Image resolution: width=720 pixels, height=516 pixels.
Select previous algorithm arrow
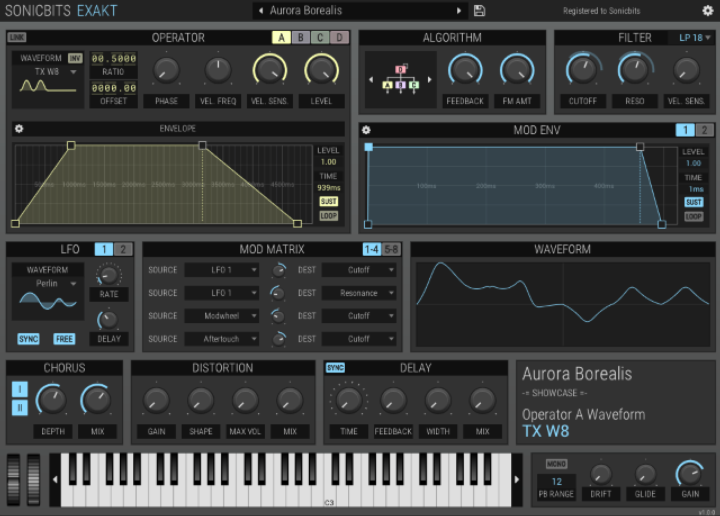[371, 79]
